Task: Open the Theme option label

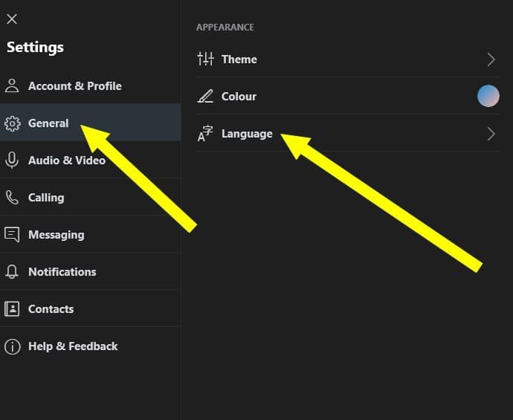Action: tap(239, 59)
